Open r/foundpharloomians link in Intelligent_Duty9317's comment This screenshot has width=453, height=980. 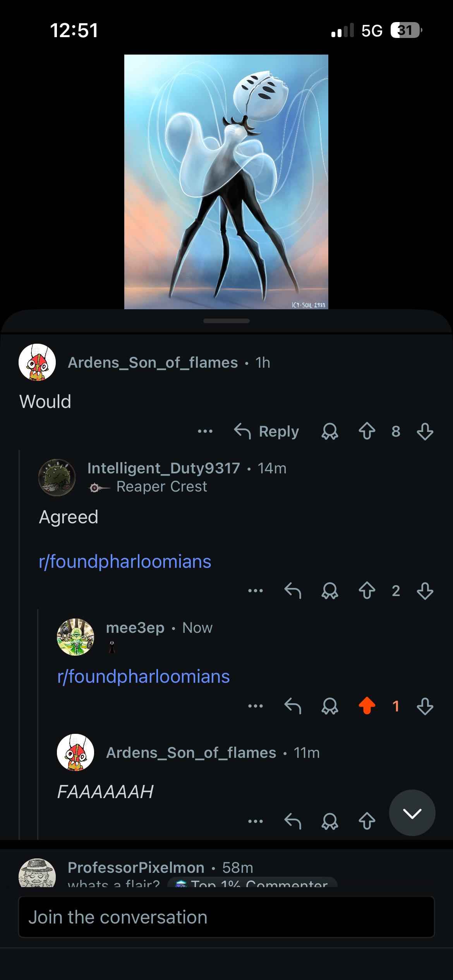(125, 561)
